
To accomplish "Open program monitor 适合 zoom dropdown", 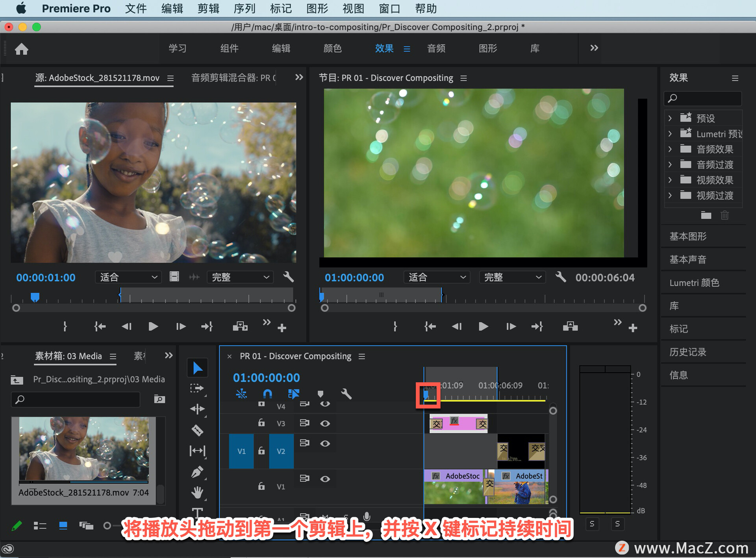I will [437, 277].
